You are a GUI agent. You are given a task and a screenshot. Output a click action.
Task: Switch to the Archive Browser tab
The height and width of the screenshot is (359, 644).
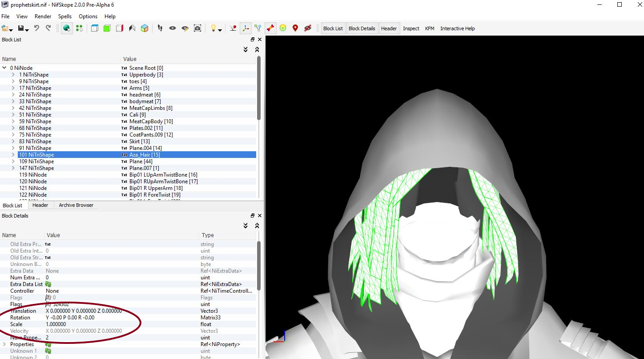tap(76, 205)
